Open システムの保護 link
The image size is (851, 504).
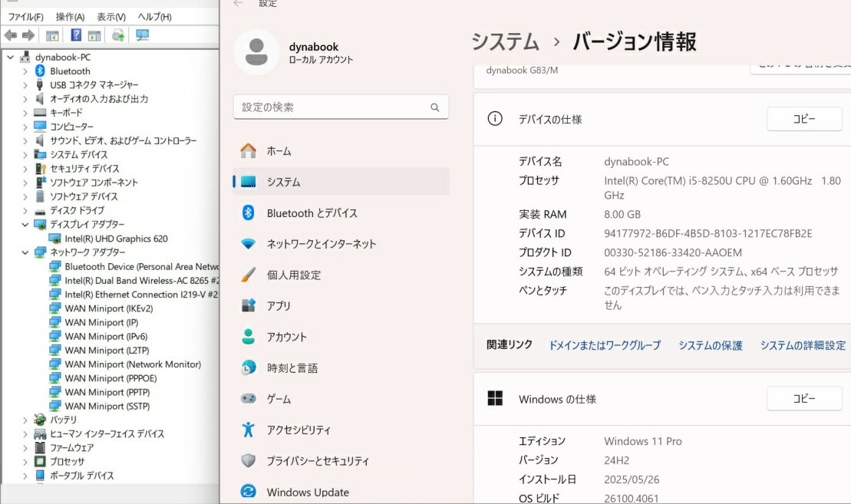pos(710,346)
